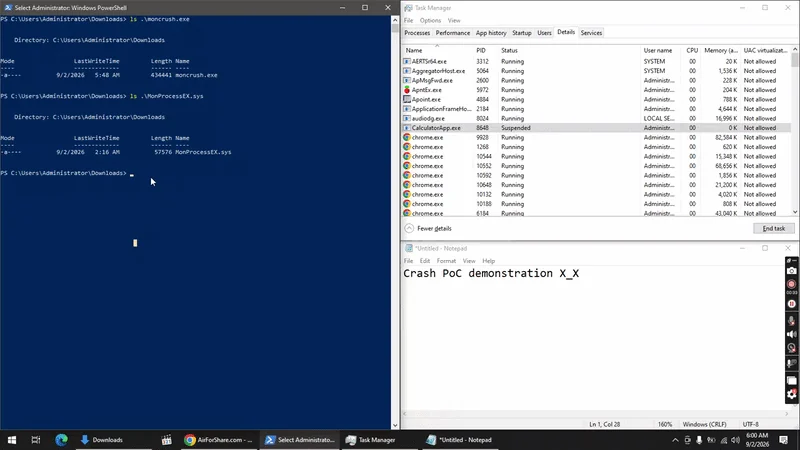Open Notepad's Edit menu
The width and height of the screenshot is (800, 450).
pyautogui.click(x=424, y=261)
